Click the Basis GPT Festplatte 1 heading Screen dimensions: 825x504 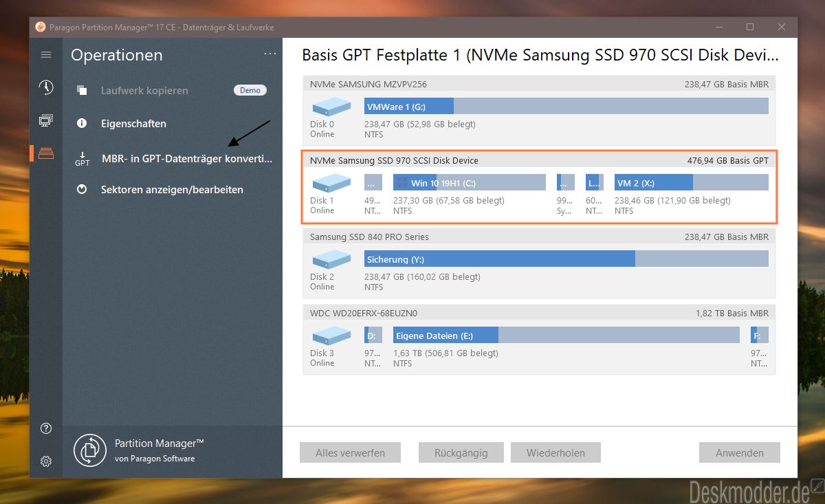tap(540, 55)
